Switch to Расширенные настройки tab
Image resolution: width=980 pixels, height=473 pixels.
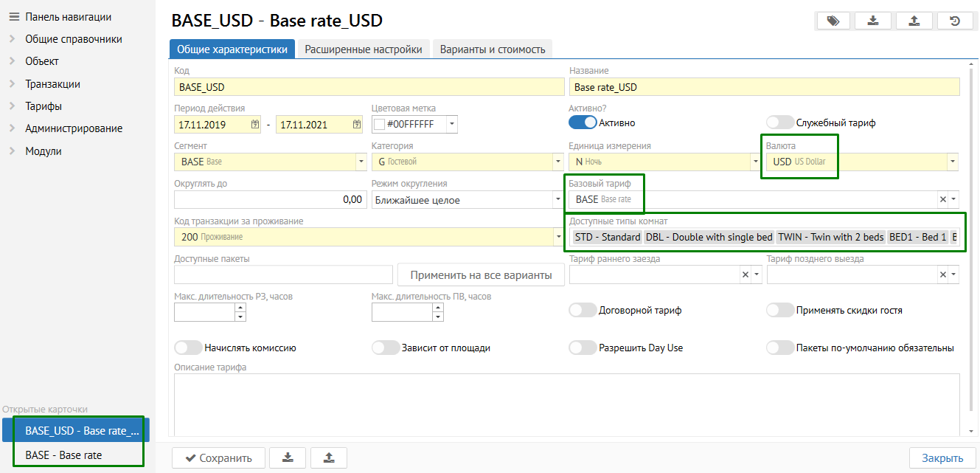(364, 49)
